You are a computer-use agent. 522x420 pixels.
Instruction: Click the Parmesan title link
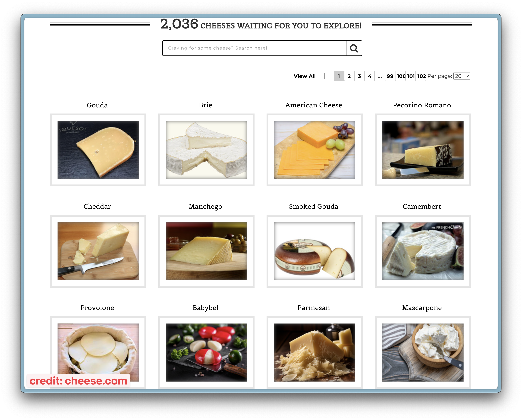pos(314,308)
